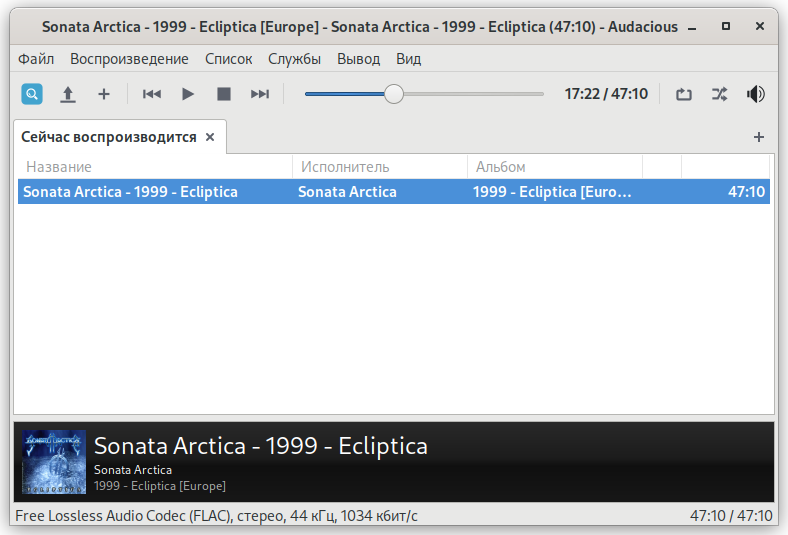Screen dimensions: 788x535
Task: Minimize the Audacious window
Action: [x=692, y=28]
